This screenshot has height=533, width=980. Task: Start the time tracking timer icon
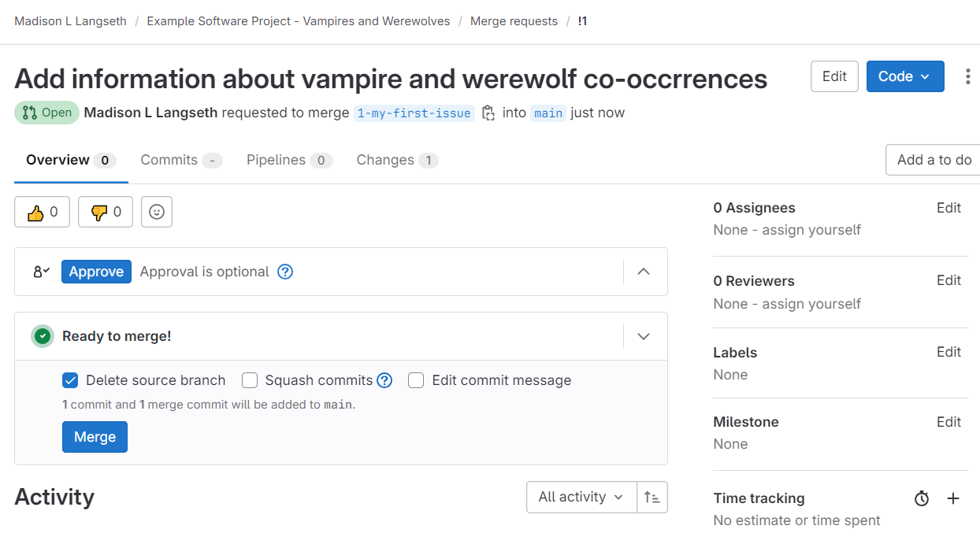point(922,498)
